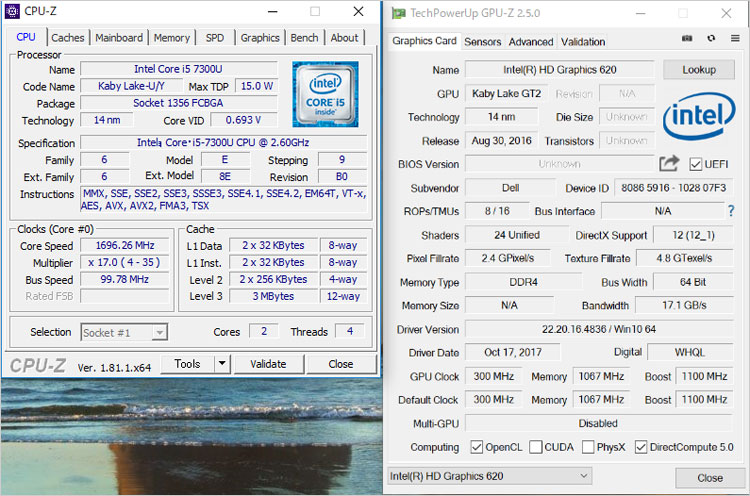Click the Subvendor value Dell
The image size is (750, 496).
click(510, 188)
